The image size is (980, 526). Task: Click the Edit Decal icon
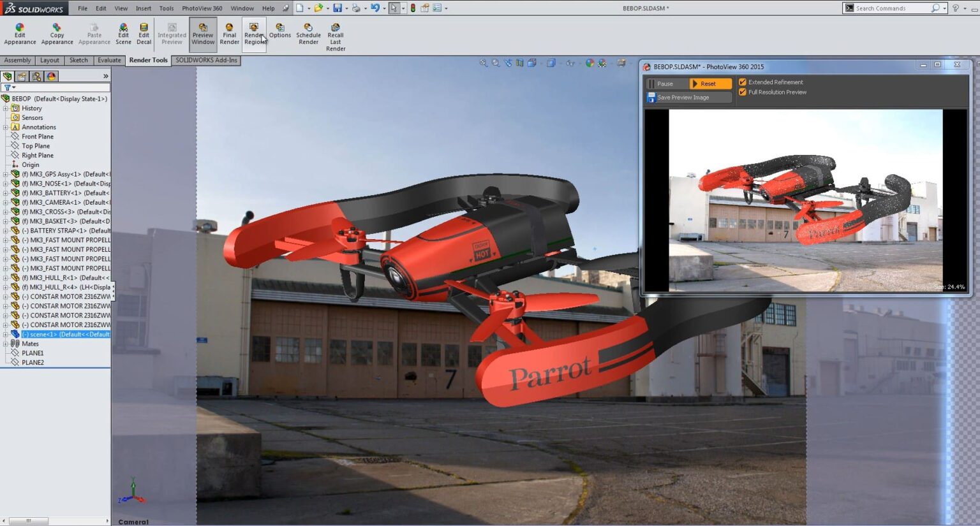click(x=144, y=34)
